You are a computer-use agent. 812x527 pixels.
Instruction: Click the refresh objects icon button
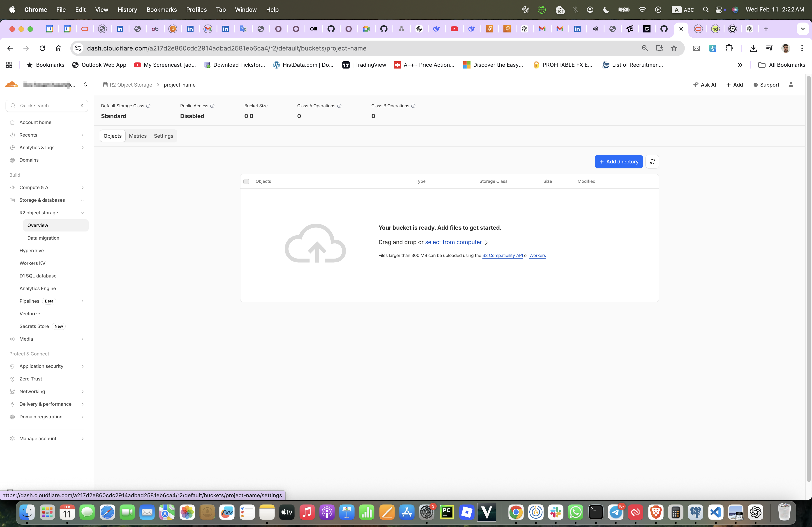pos(652,162)
